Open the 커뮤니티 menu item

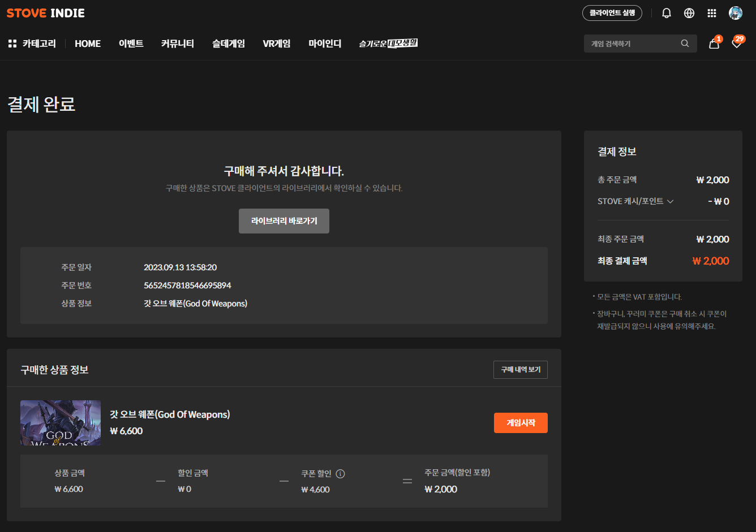point(178,44)
